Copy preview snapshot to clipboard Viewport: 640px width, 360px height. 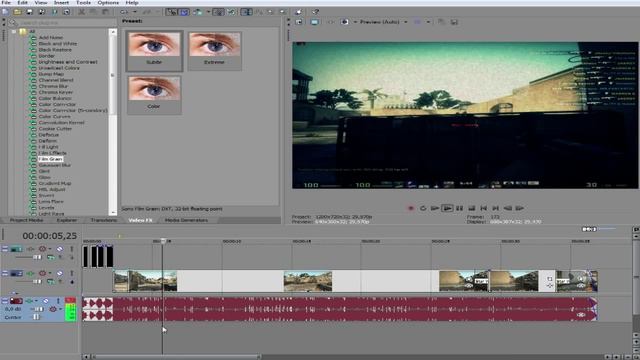441,22
